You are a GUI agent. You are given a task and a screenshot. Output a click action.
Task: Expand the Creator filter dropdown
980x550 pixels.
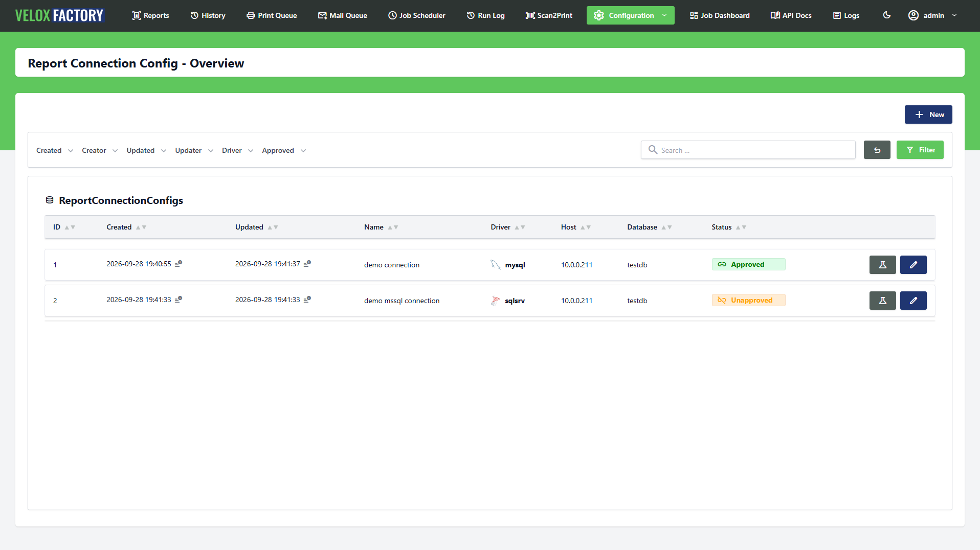coord(100,150)
